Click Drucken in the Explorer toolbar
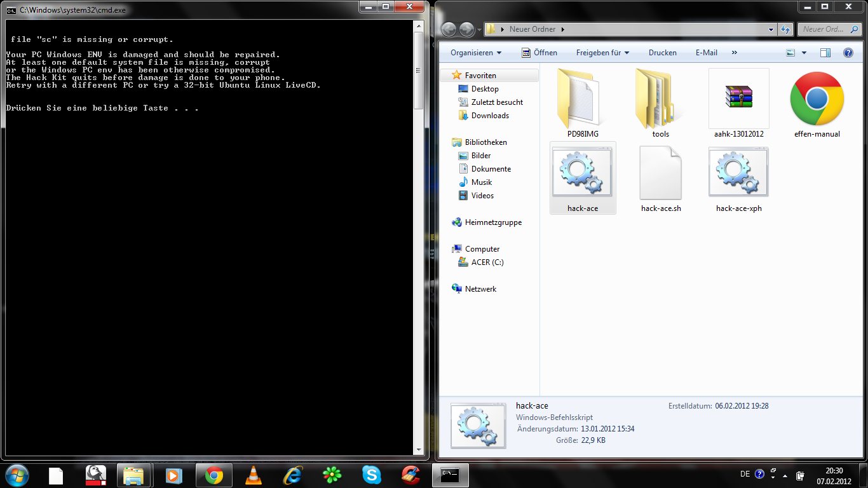This screenshot has width=868, height=488. pos(663,53)
